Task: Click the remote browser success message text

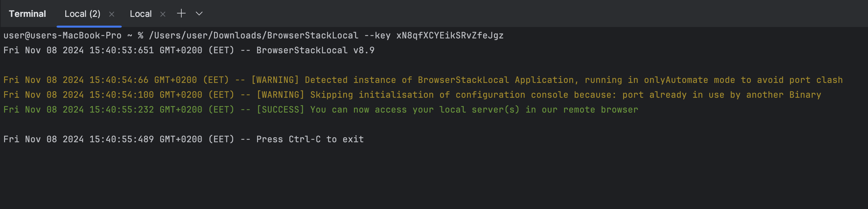Action: (474, 110)
